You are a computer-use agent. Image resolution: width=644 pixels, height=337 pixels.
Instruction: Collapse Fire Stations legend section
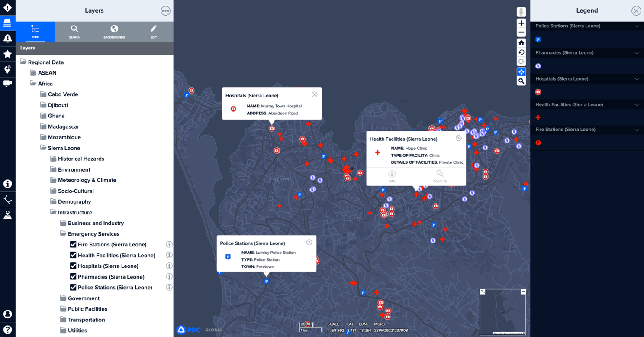[x=637, y=130]
